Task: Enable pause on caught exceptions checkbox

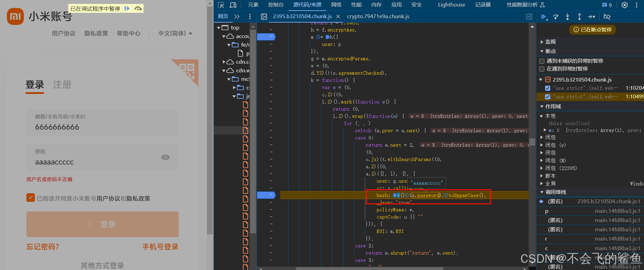Action: point(542,69)
